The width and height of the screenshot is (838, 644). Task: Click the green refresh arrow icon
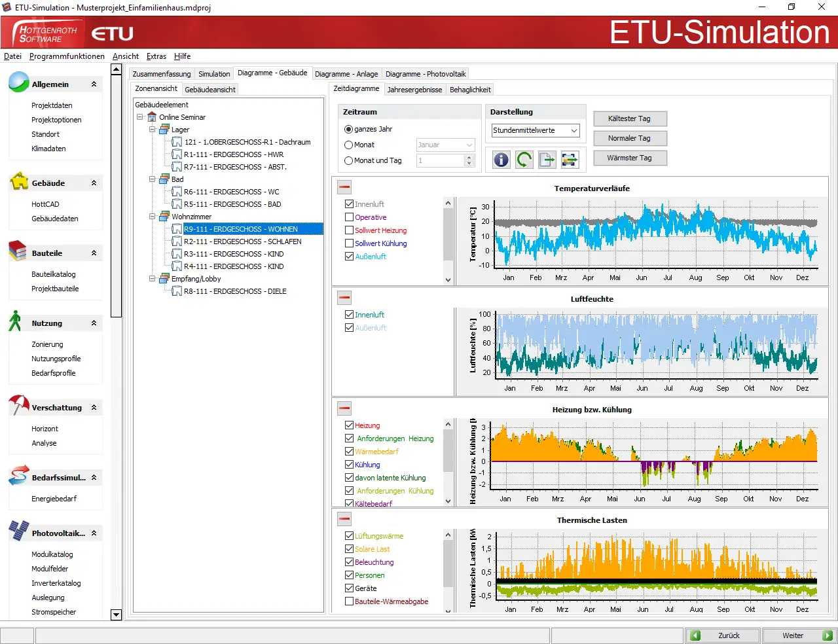524,160
